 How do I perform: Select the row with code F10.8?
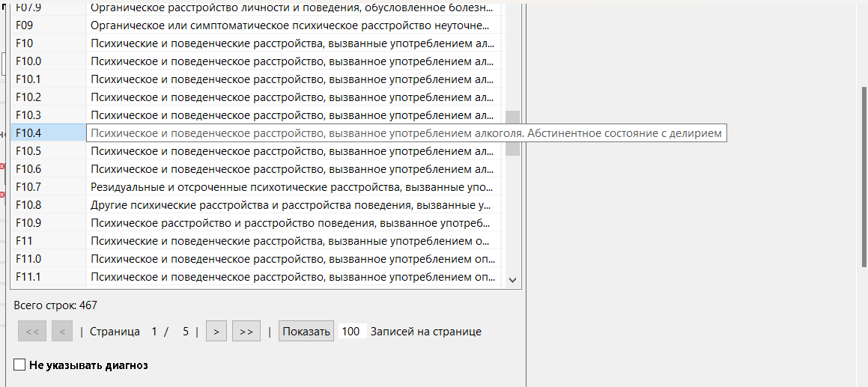coord(258,205)
